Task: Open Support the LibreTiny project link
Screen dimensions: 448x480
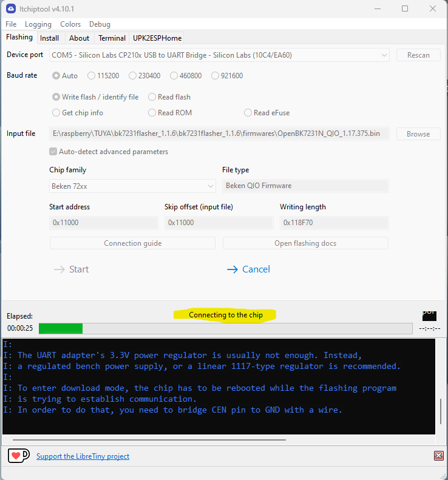Action: 83,456
